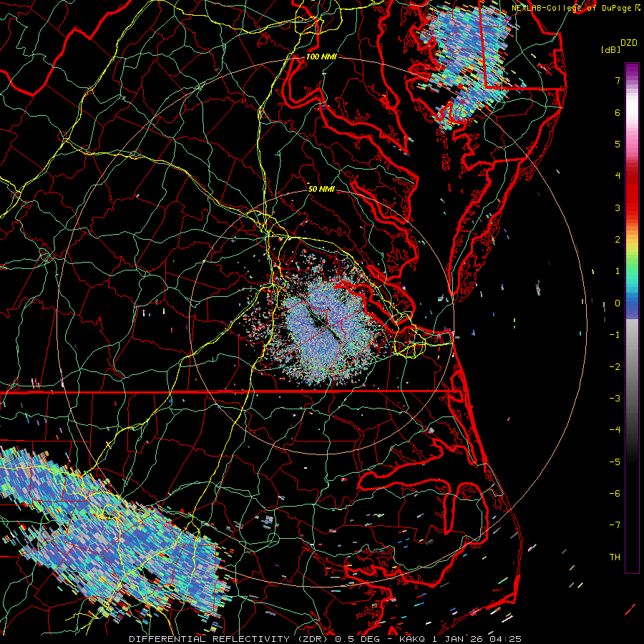This screenshot has width=644, height=644.
Task: Select the -3 value on the dB scale
Action: coord(615,399)
